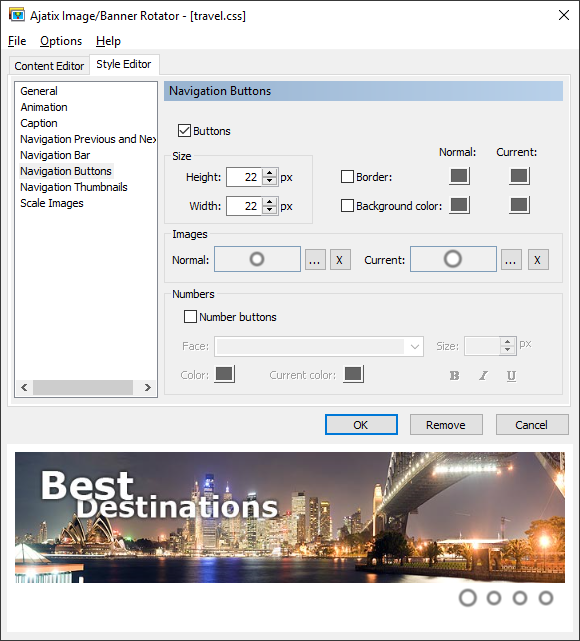Open the Options menu
Screen dimensions: 580x641
tap(61, 41)
